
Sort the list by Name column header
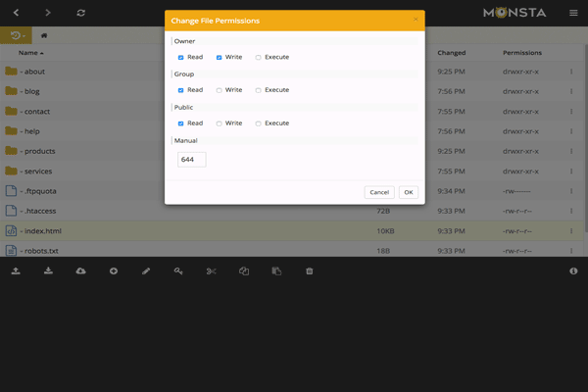tap(27, 53)
